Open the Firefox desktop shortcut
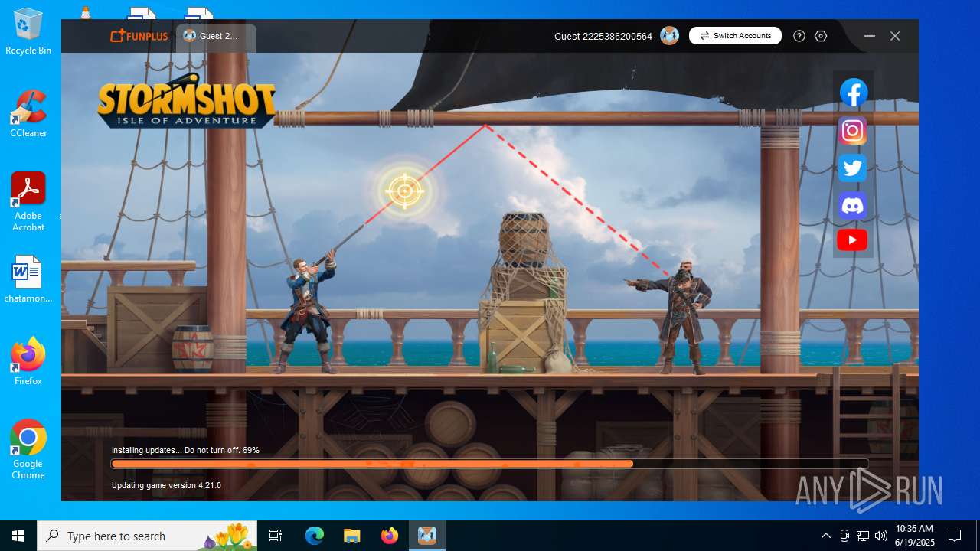This screenshot has height=551, width=980. point(28,362)
